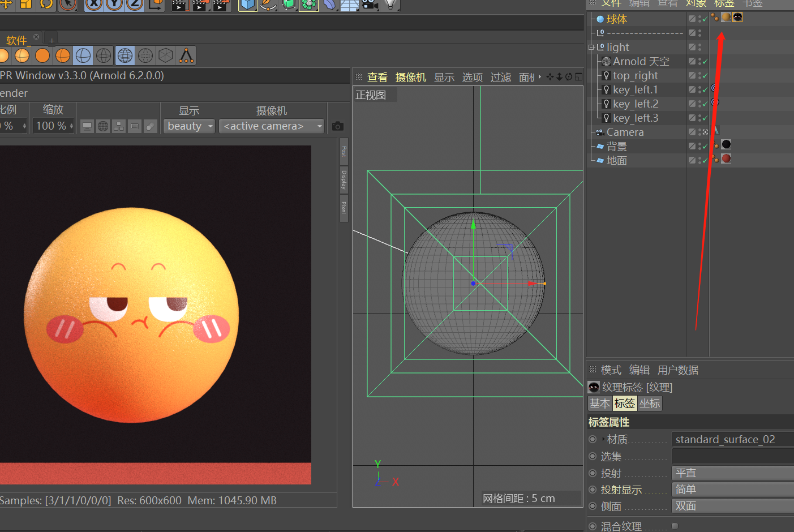Toggle visibility dots for light group
Image resolution: width=794 pixels, height=532 pixels.
click(699, 47)
